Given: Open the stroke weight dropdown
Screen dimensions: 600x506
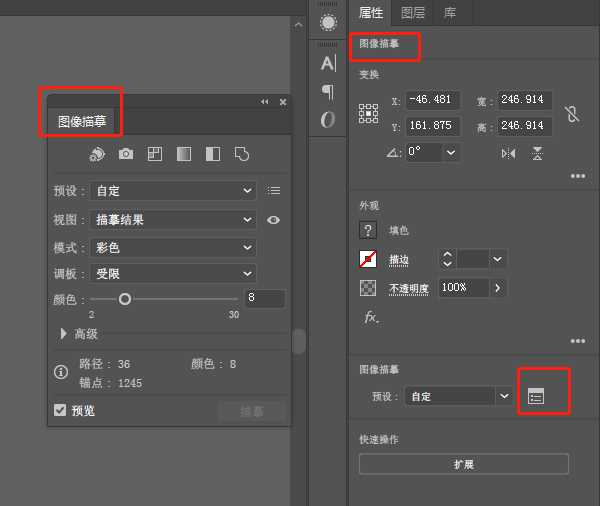Looking at the screenshot, I should point(497,259).
